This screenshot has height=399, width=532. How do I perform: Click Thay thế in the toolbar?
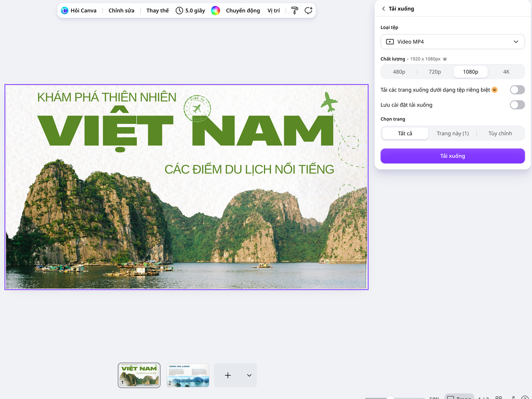point(157,11)
